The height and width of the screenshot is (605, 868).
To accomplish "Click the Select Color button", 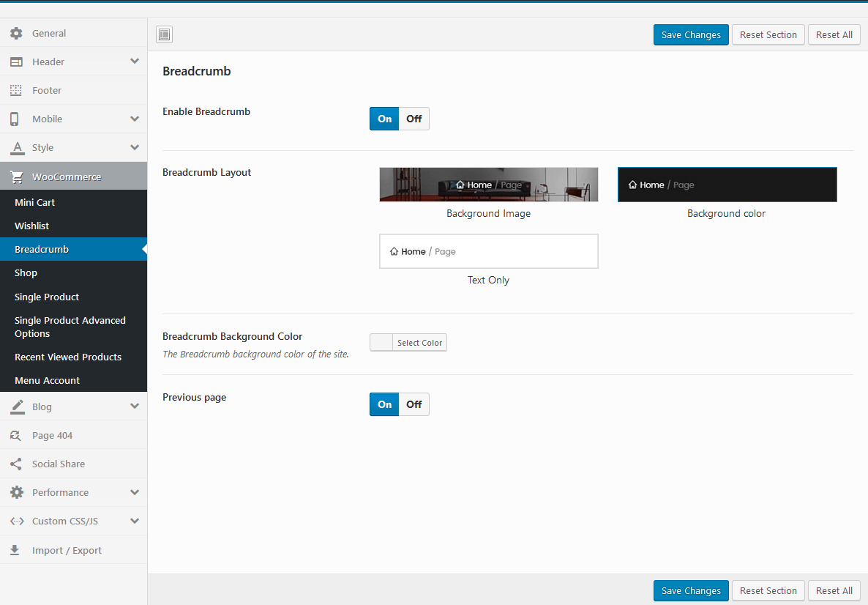I will coord(419,342).
